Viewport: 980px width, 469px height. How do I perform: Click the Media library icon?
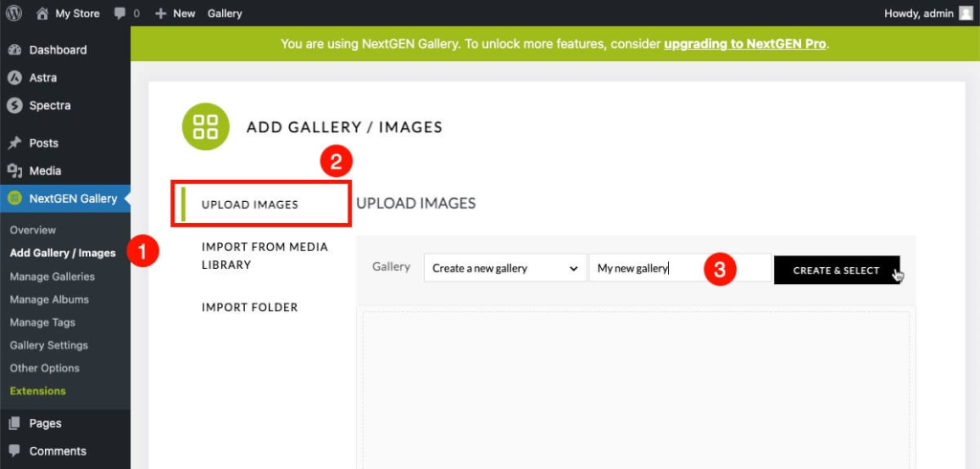pos(14,170)
